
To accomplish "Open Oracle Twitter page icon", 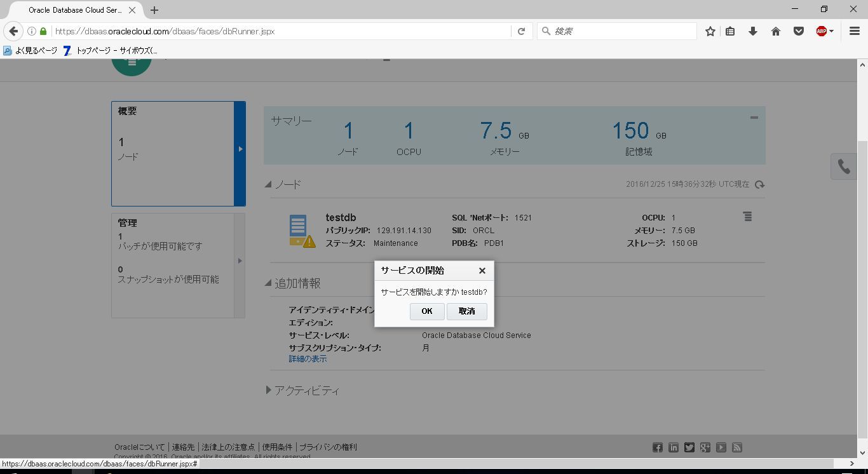I will tap(689, 448).
